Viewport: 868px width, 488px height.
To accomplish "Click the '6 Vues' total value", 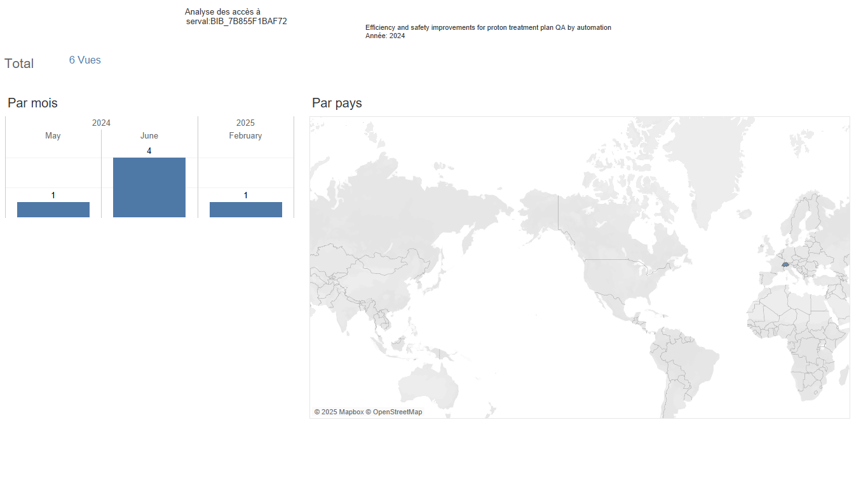I will [85, 60].
